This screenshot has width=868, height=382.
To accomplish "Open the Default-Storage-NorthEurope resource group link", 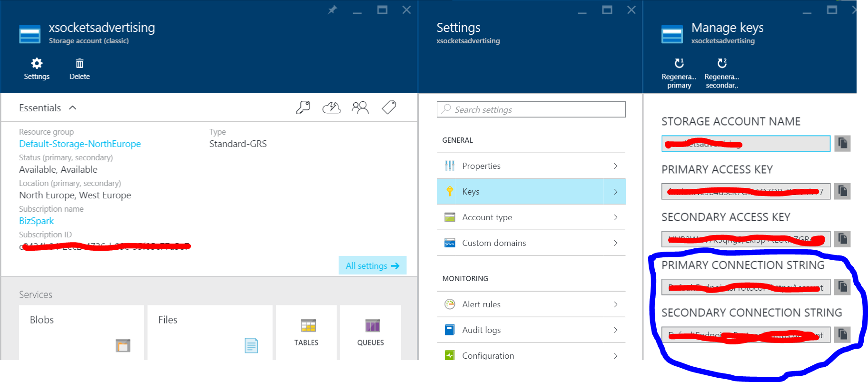I will [80, 144].
